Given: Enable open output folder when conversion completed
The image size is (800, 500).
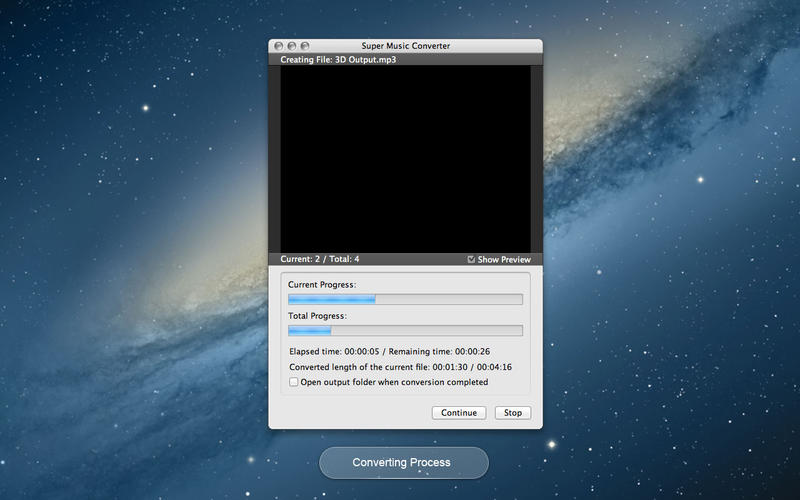Looking at the screenshot, I should coord(293,382).
